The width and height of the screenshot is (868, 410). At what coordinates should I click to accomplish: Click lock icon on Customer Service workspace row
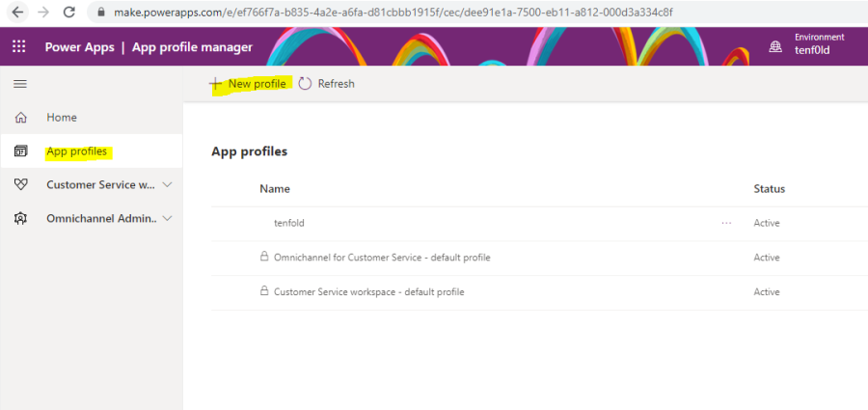tap(264, 291)
